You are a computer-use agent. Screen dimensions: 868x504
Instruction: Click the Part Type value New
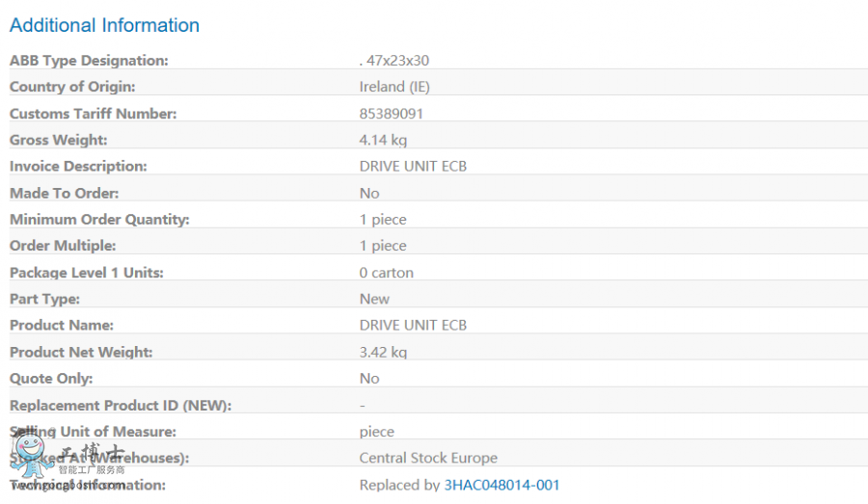(x=374, y=299)
